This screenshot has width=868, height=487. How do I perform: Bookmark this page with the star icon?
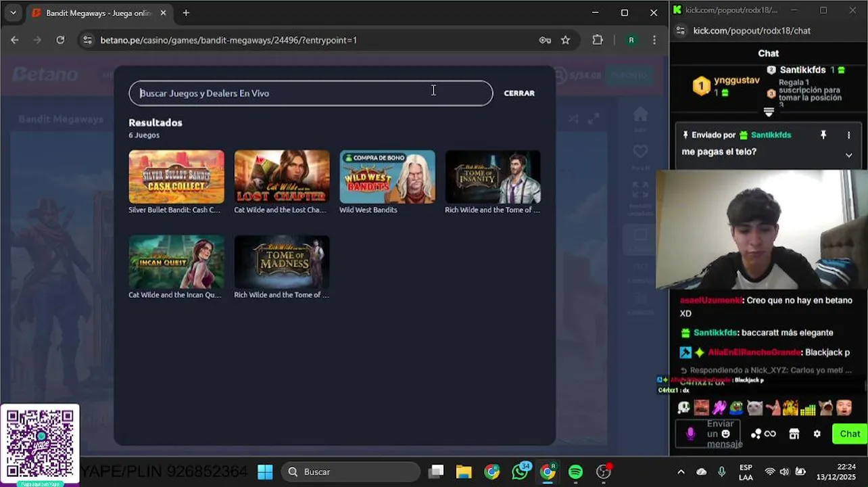(565, 40)
